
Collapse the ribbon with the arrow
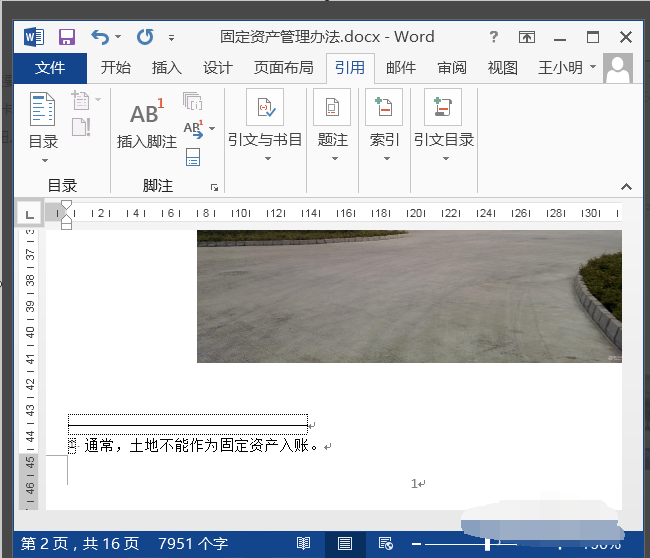(626, 187)
